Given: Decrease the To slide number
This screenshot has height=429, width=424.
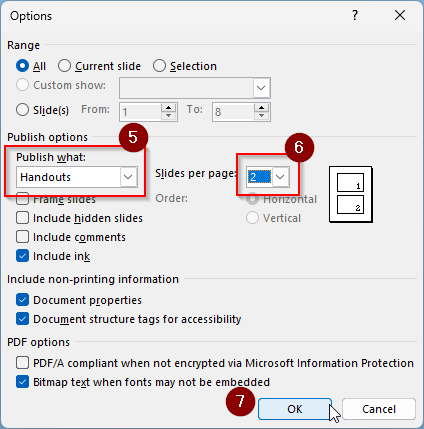Looking at the screenshot, I should click(262, 116).
